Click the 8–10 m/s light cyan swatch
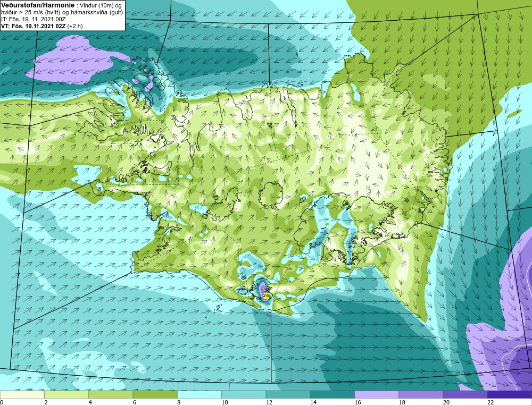The width and height of the screenshot is (532, 406). pyautogui.click(x=199, y=394)
